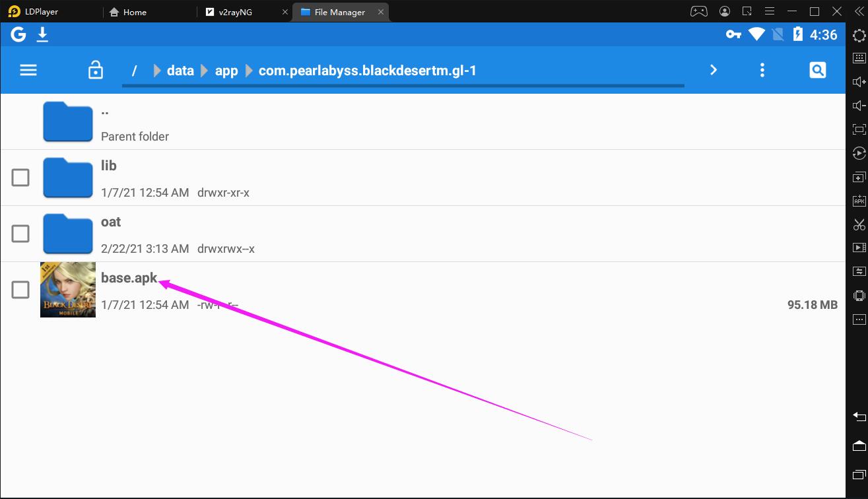Open keyboard mapping in LDPlayer sidebar

(859, 58)
